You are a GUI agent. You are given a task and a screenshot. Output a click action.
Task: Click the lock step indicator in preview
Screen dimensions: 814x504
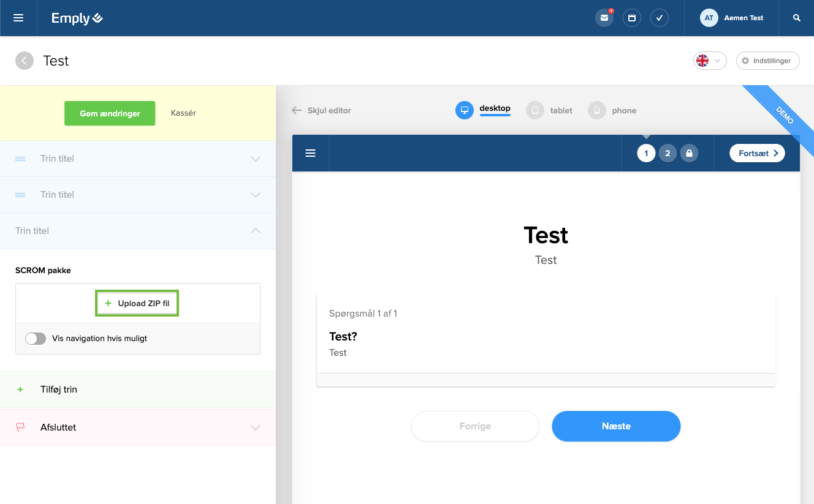click(x=689, y=153)
